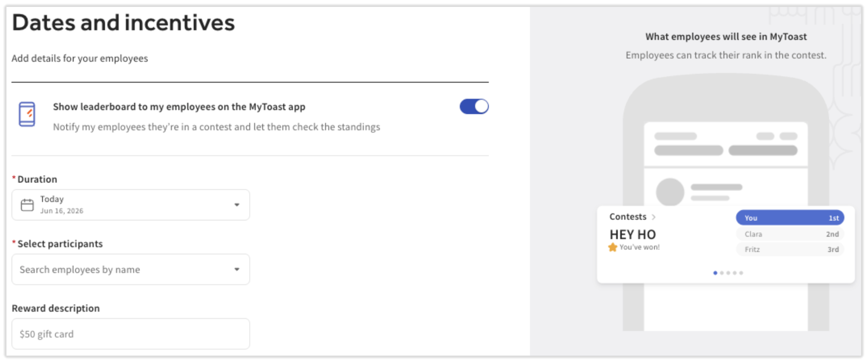The height and width of the screenshot is (363, 868).
Task: Select the Fritz 3rd leaderboard row
Action: (790, 249)
